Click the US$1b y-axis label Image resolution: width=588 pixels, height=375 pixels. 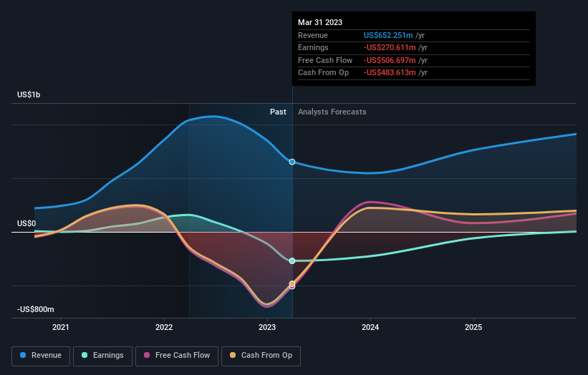click(29, 94)
